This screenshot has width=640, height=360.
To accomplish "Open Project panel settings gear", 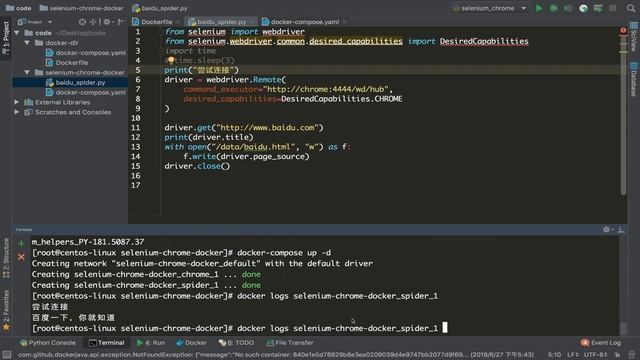I will tap(107, 22).
